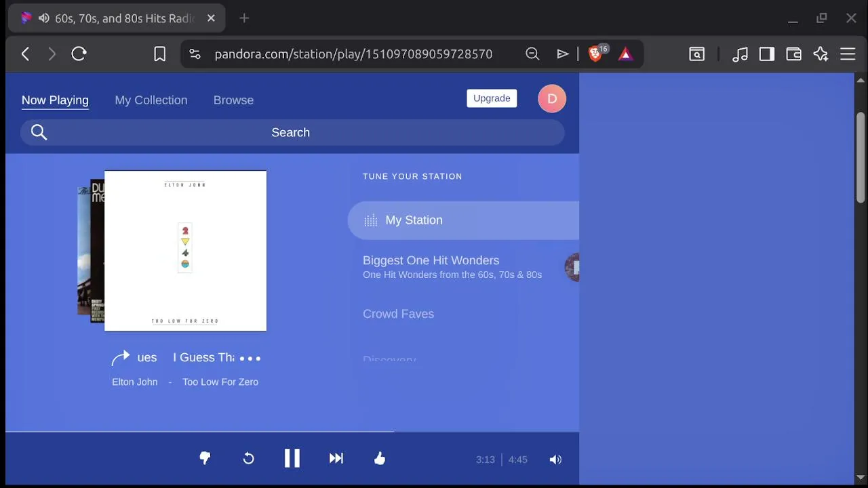Pause the playing song
Image resolution: width=868 pixels, height=488 pixels.
[292, 459]
